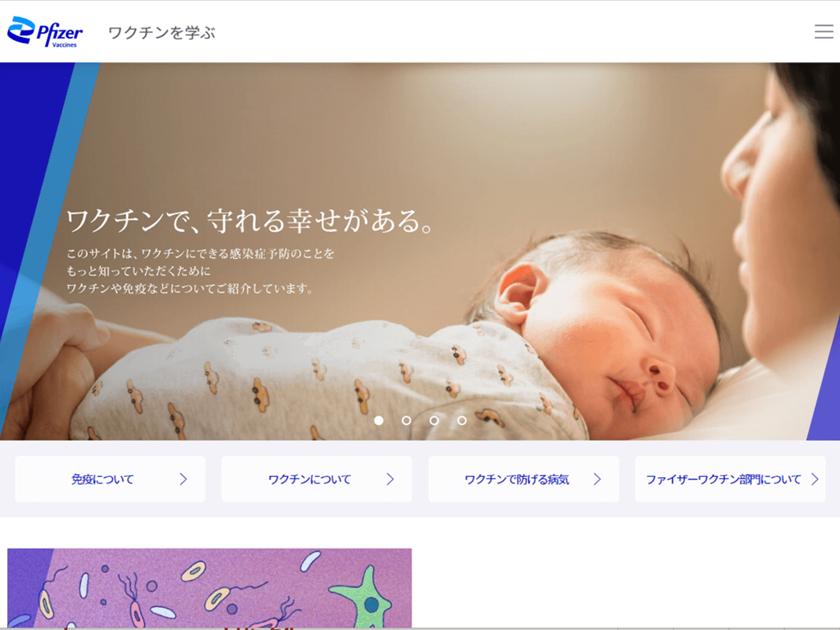This screenshot has height=630, width=840.
Task: Click the chevron next to ワクチンについて
Action: (x=390, y=479)
